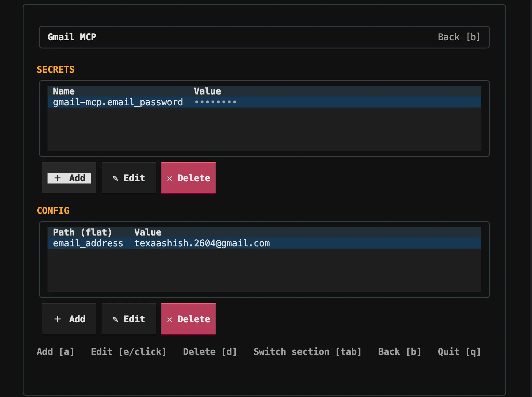Delete the selected secret entry
The height and width of the screenshot is (397, 532).
click(188, 178)
